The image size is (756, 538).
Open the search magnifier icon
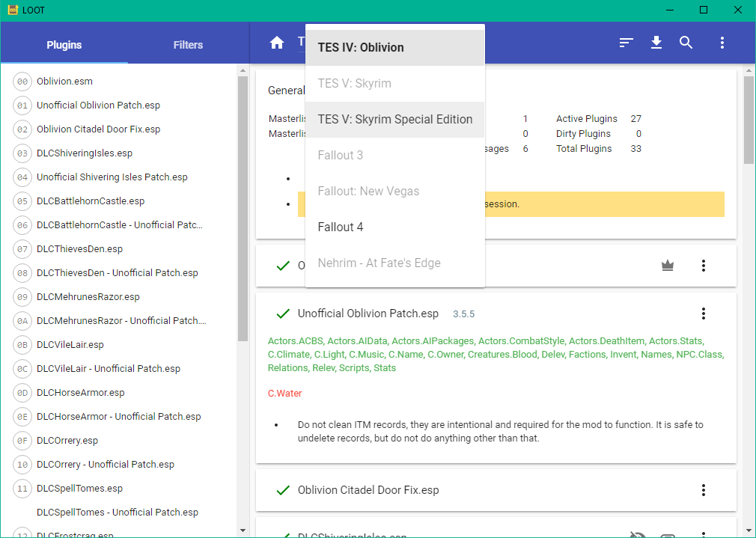(686, 43)
